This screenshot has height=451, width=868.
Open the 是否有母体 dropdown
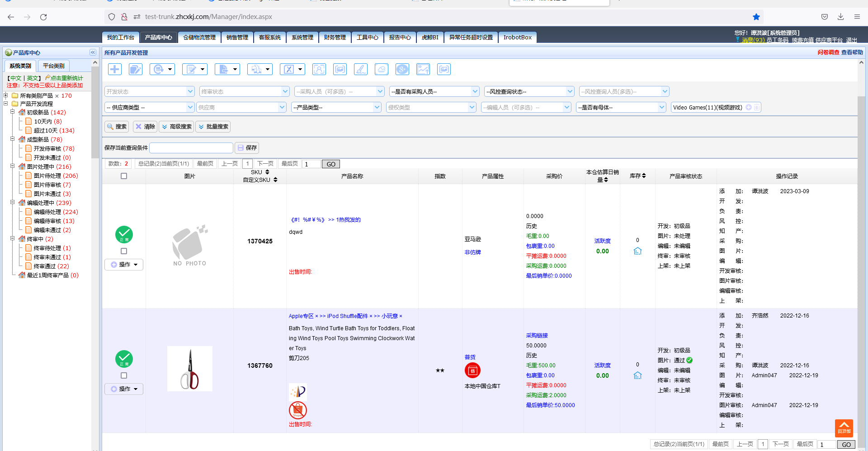click(621, 107)
